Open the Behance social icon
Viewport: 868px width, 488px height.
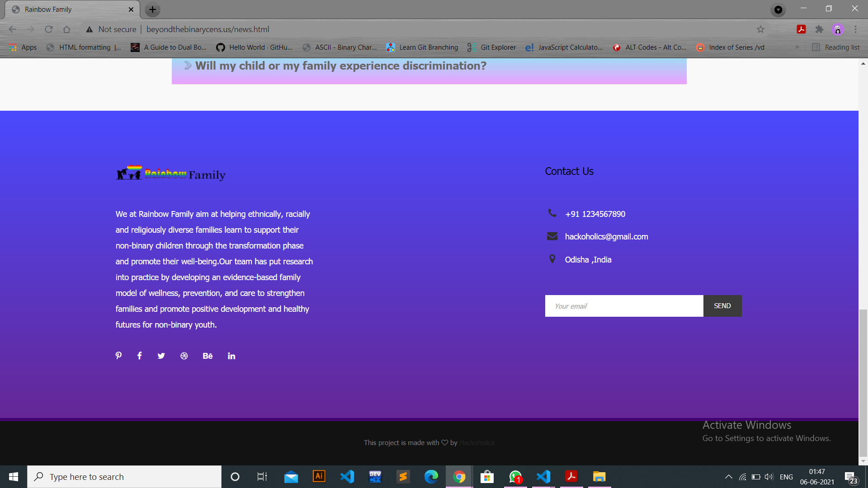[x=208, y=356]
